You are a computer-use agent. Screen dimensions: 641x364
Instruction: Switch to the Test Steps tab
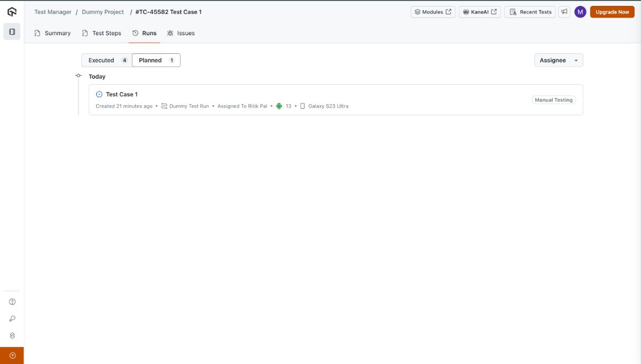click(x=101, y=33)
